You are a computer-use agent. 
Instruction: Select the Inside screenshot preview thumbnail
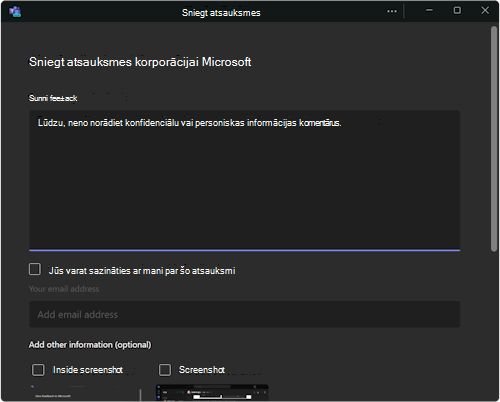85,393
